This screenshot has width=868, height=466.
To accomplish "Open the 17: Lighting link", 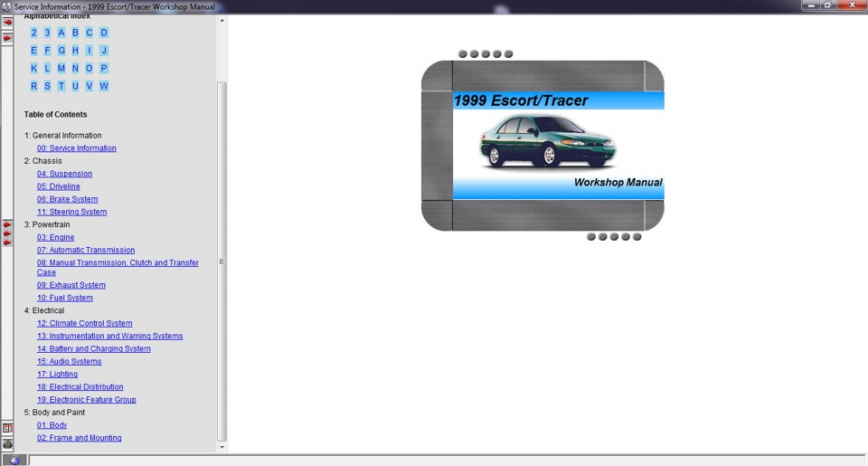I will tap(57, 374).
